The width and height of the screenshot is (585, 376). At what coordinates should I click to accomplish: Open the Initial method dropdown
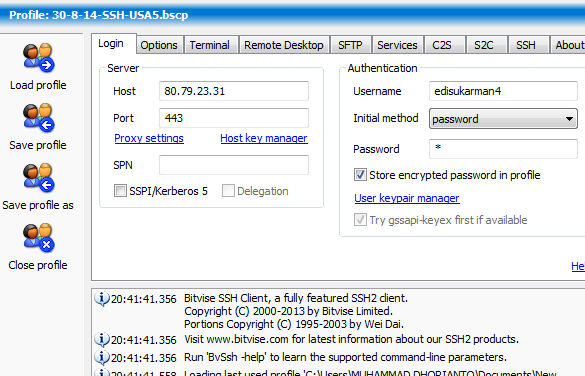pos(503,119)
